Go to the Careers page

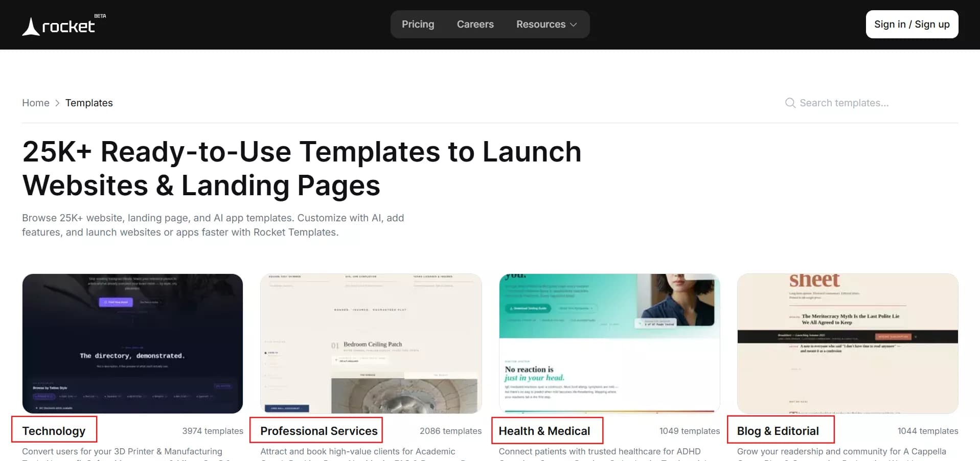tap(475, 25)
